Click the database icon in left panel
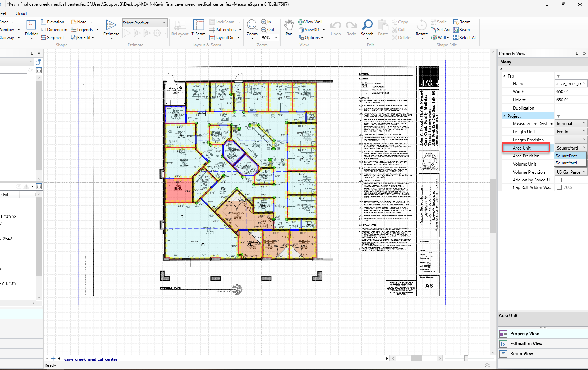588x370 pixels. click(39, 62)
